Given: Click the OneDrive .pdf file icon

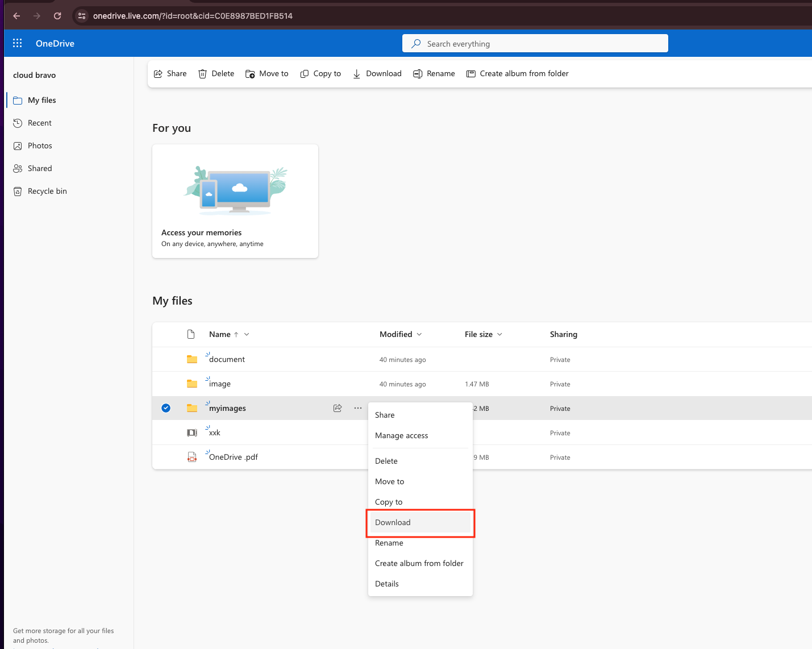Looking at the screenshot, I should coord(192,457).
